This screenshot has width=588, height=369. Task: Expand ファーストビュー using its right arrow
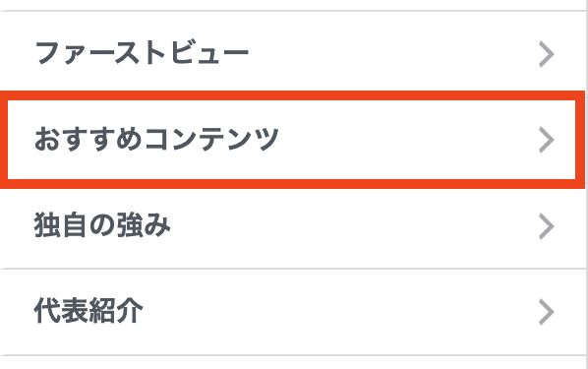(x=547, y=54)
